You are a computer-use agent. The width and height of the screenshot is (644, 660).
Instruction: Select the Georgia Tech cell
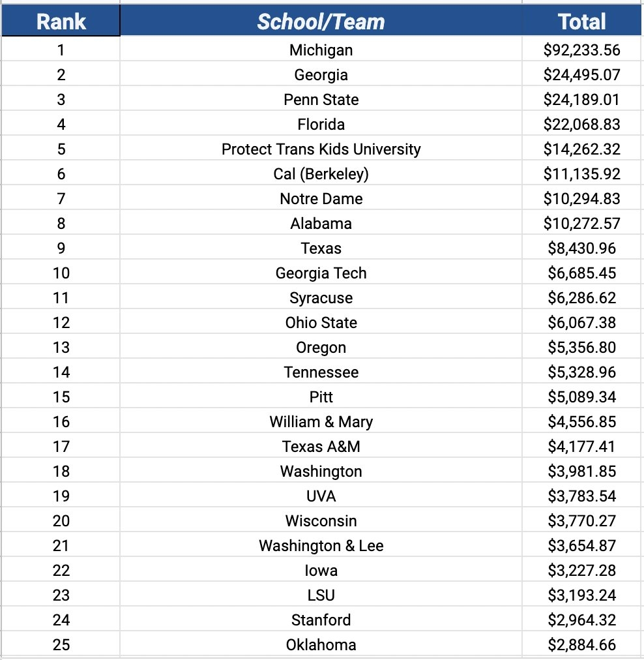pyautogui.click(x=321, y=273)
